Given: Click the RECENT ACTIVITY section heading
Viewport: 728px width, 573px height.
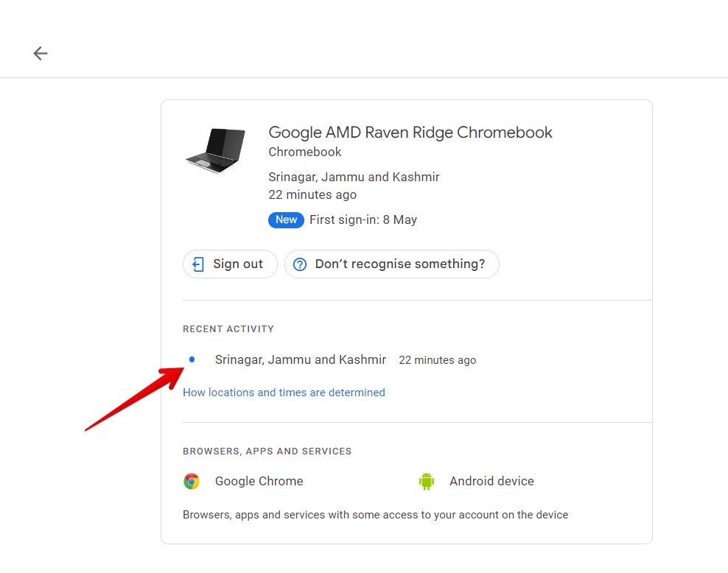Looking at the screenshot, I should [228, 328].
